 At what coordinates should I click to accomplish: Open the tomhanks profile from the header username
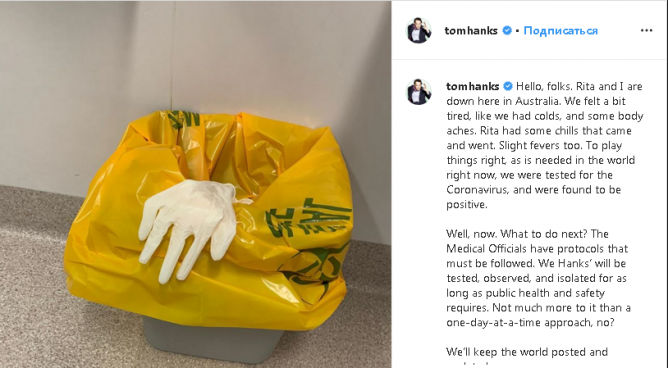(471, 31)
